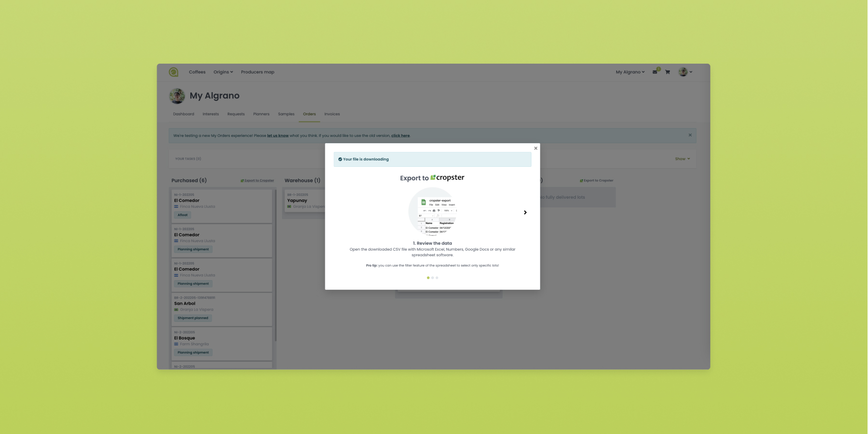Select the third carousel dot indicator
The width and height of the screenshot is (868, 434).
pos(437,278)
